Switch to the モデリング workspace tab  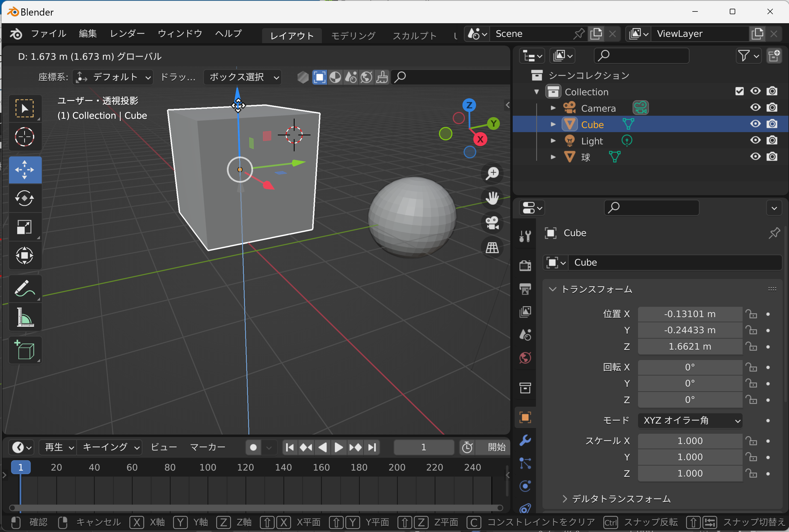(353, 36)
